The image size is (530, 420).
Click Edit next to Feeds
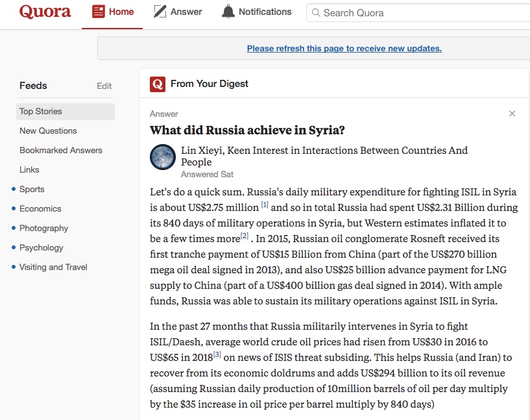tap(104, 86)
